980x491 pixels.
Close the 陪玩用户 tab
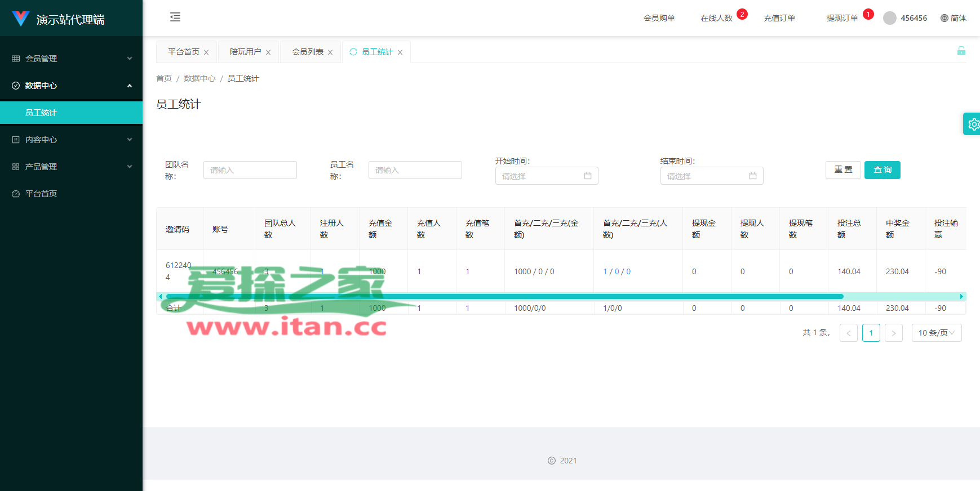(x=268, y=52)
